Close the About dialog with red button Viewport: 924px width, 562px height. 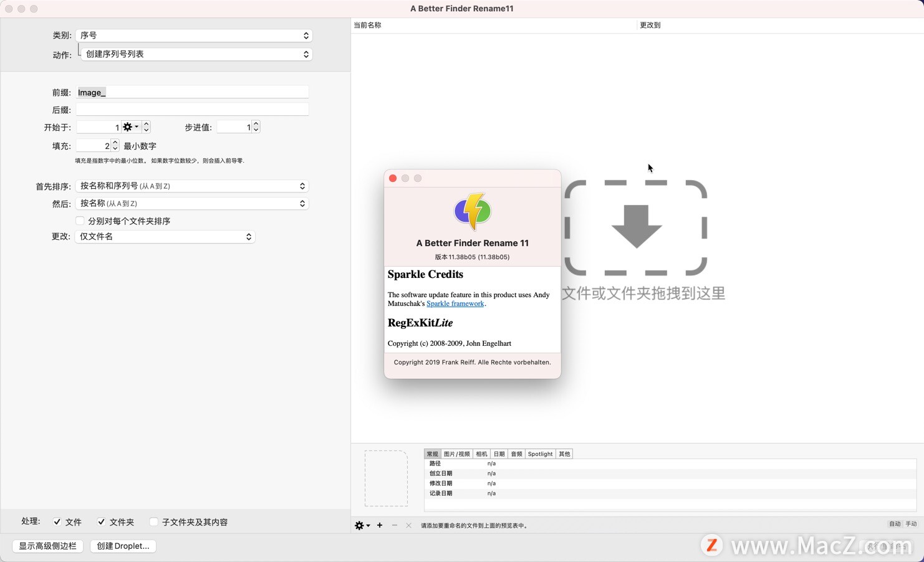[393, 178]
